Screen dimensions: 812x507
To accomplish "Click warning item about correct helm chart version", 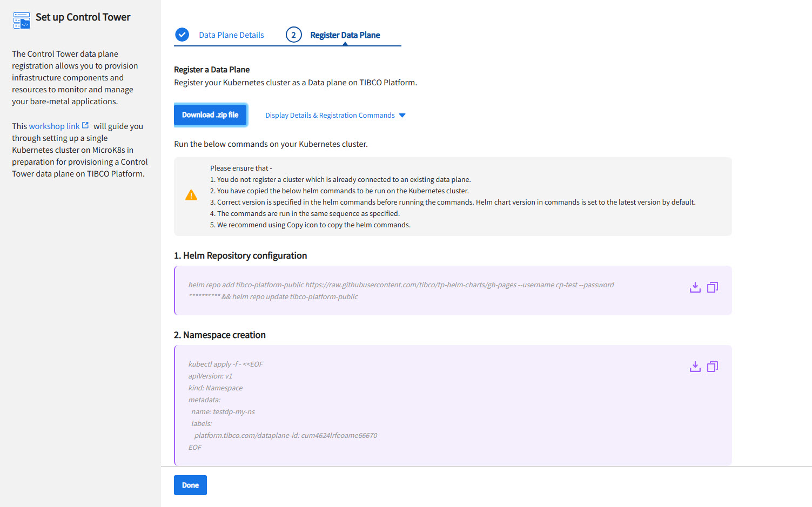I will [x=453, y=202].
